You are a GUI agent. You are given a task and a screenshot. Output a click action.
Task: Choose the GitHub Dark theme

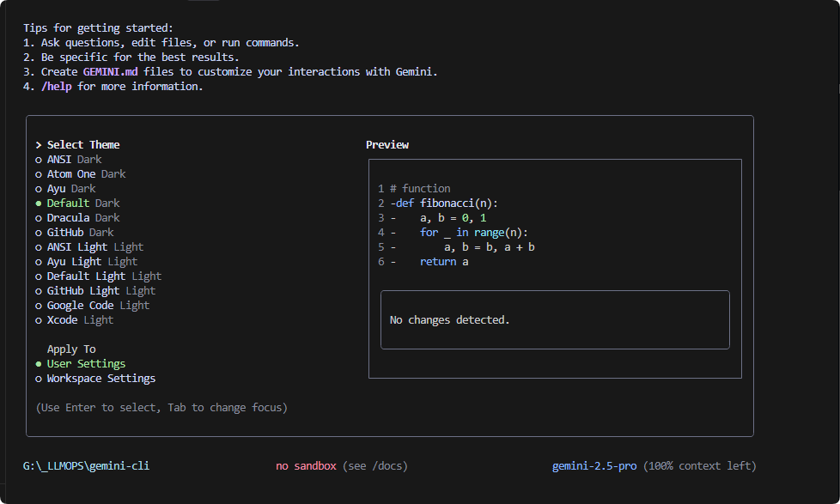tap(75, 233)
